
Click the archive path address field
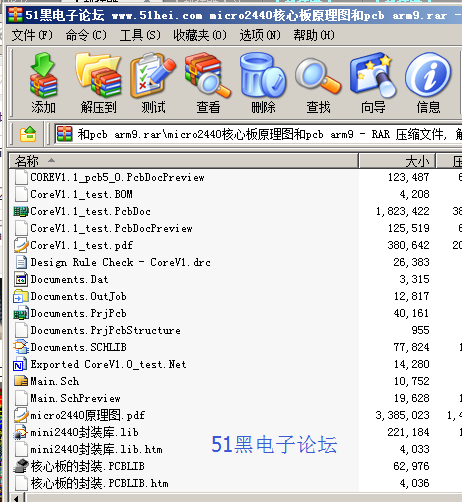pyautogui.click(x=258, y=134)
